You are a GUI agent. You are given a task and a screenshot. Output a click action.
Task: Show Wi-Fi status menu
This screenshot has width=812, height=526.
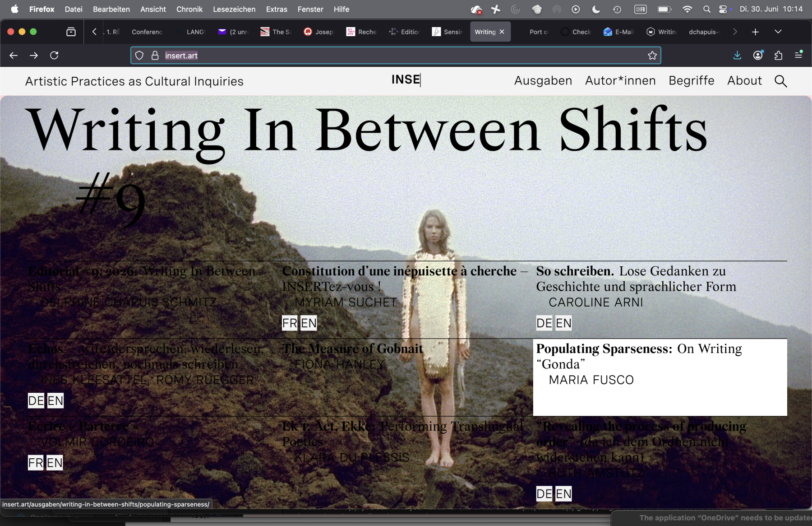click(x=687, y=9)
